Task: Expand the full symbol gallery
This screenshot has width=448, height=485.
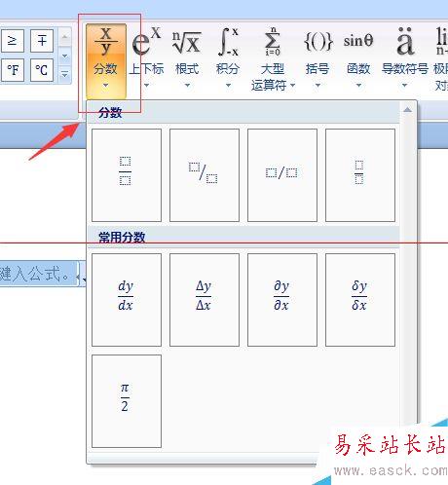Action: [x=65, y=74]
